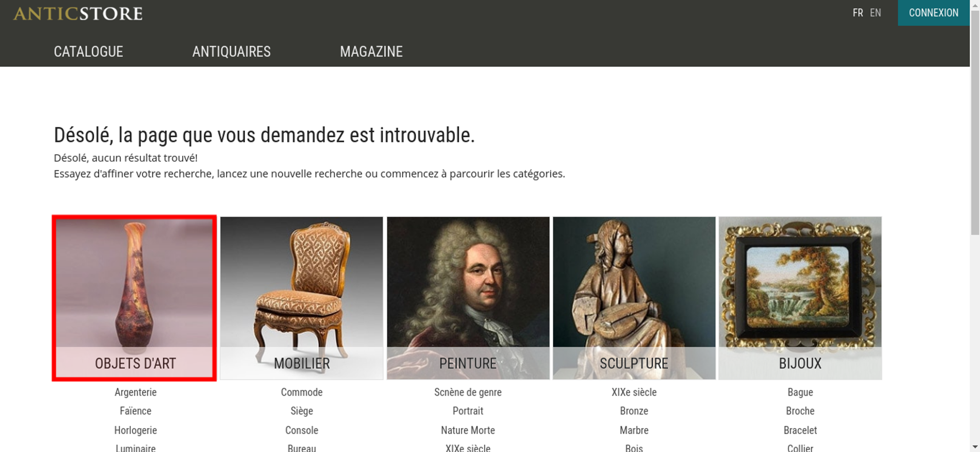Select the Bronze sculpture link
The image size is (980, 452).
click(x=634, y=411)
